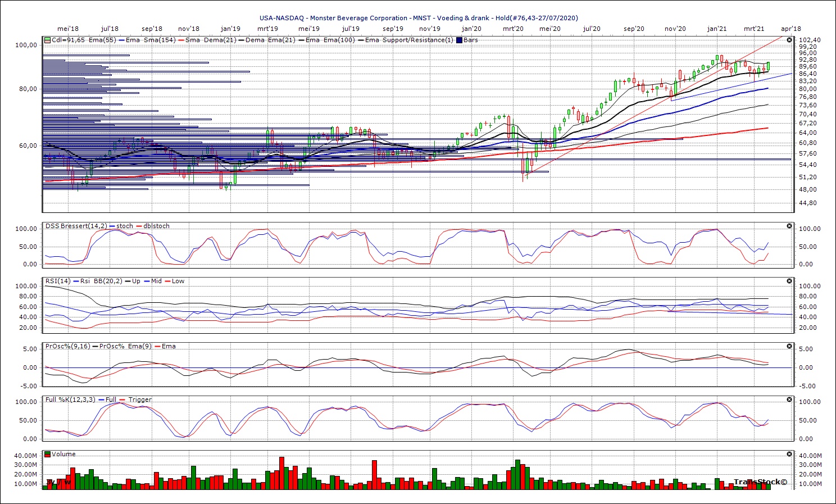This screenshot has width=836, height=504.
Task: Click the mrt'21 date label on time axis
Action: (754, 29)
